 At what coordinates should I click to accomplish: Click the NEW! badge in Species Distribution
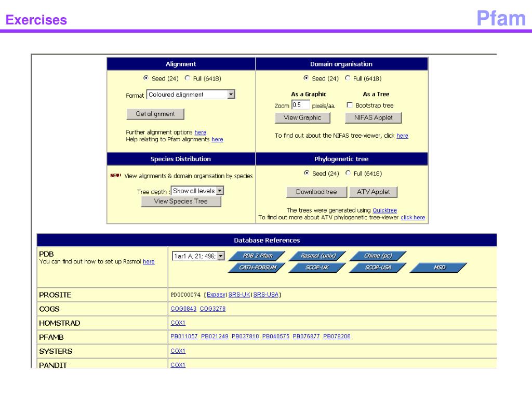pyautogui.click(x=116, y=176)
